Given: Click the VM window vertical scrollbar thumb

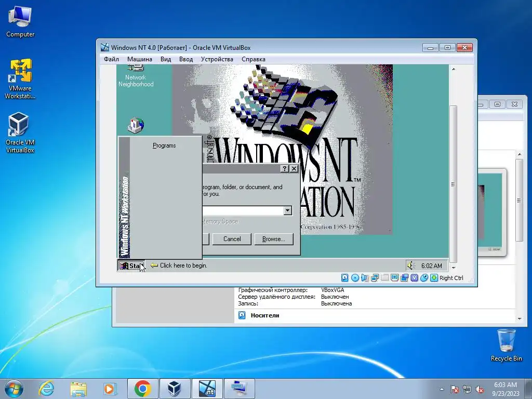Looking at the screenshot, I should click(453, 184).
